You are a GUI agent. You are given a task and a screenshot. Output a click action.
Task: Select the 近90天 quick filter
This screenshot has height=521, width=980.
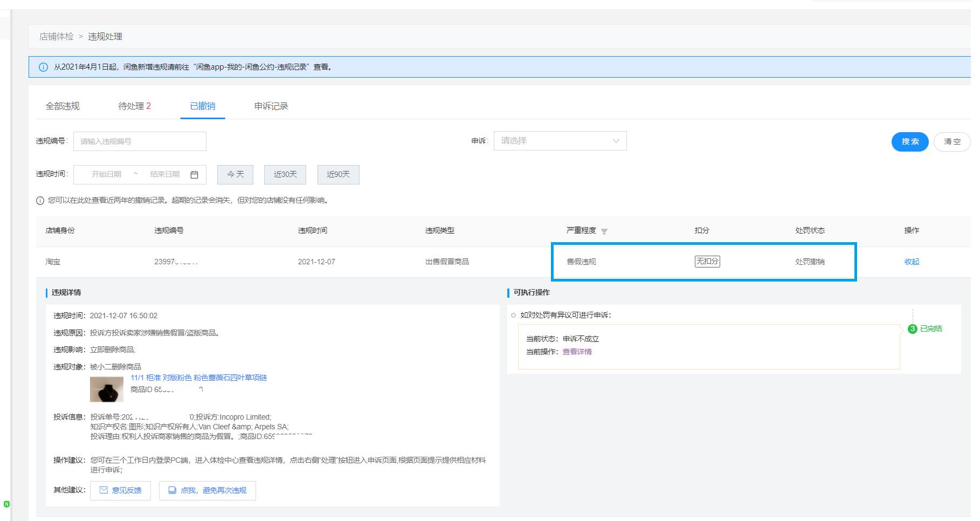pos(338,175)
